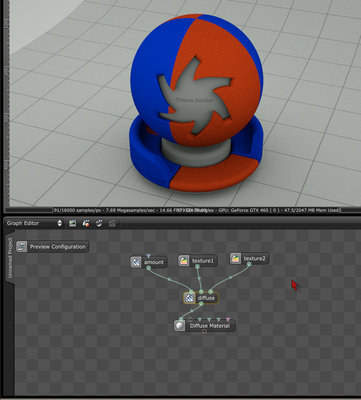Click the Diffuse Material node's sphere icon

point(180,326)
